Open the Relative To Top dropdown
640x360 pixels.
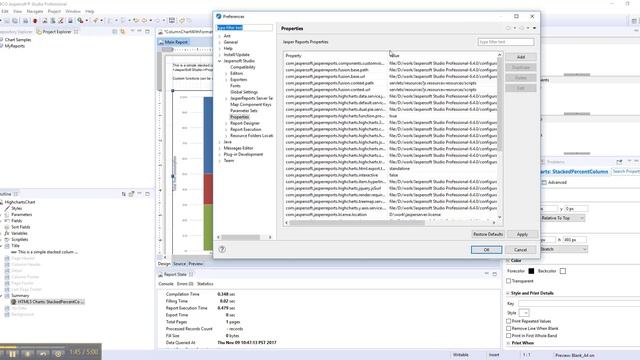[563, 218]
